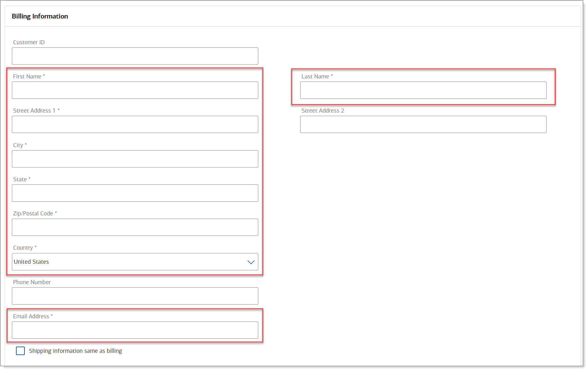Click the "Billing Information" section heading
The width and height of the screenshot is (588, 371).
coord(40,16)
